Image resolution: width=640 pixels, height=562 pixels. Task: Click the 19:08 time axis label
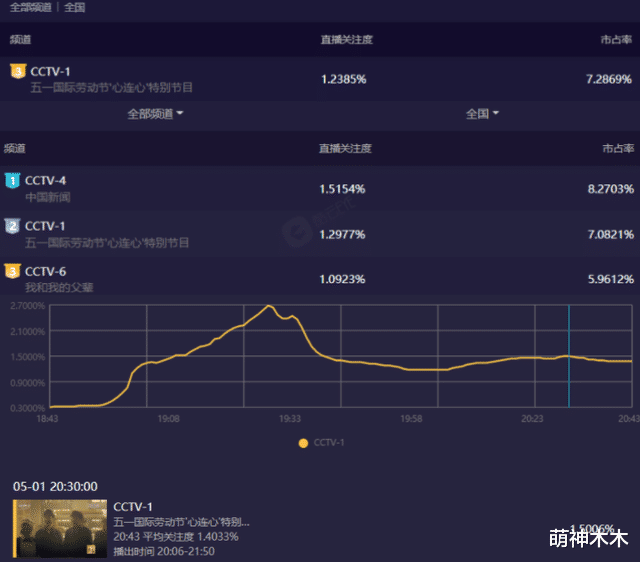click(x=169, y=419)
